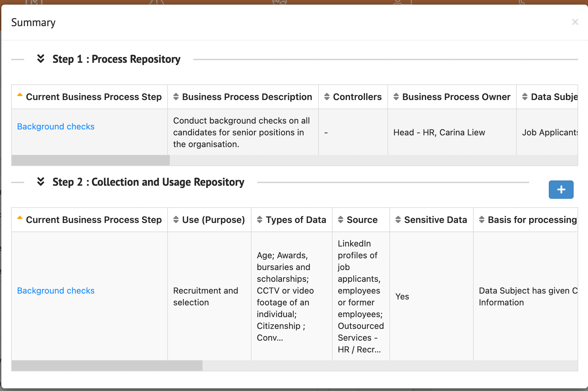This screenshot has height=391, width=588.
Task: Click the blue plus add button
Action: point(561,190)
